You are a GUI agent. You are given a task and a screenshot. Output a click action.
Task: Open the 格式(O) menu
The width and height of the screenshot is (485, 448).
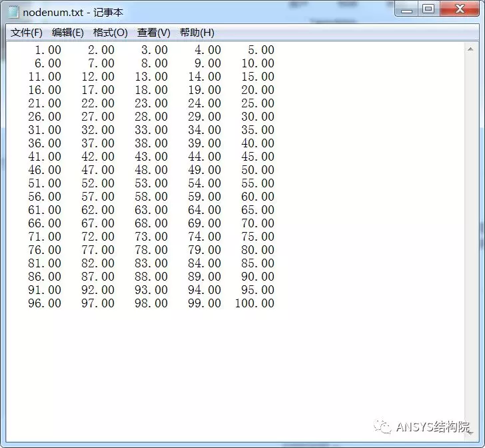click(111, 33)
